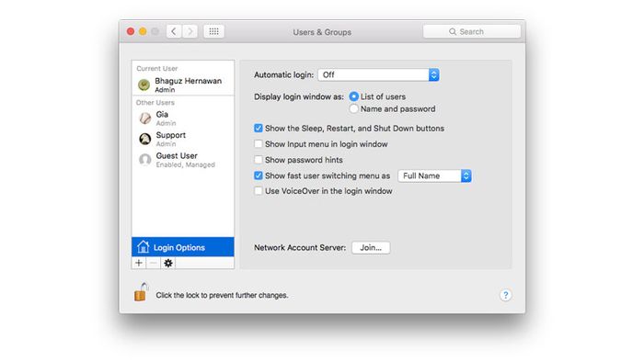Image resolution: width=644 pixels, height=362 pixels.
Task: Show all preferences with the grid icon
Action: 213,31
